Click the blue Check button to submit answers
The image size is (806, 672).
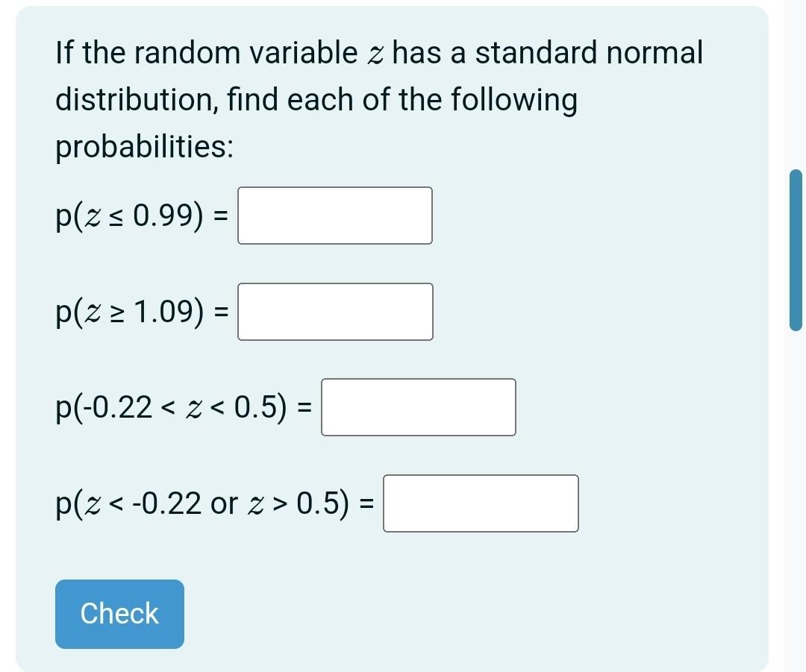click(119, 613)
